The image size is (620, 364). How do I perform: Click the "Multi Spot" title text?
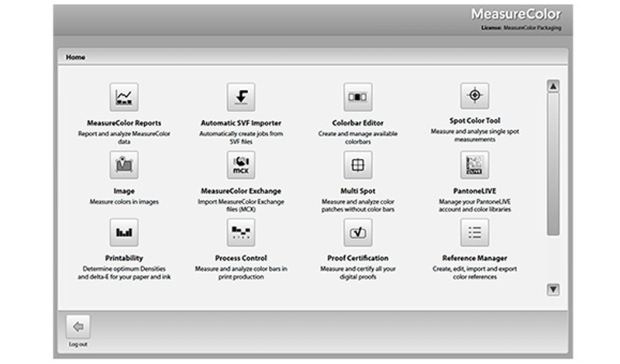point(358,191)
